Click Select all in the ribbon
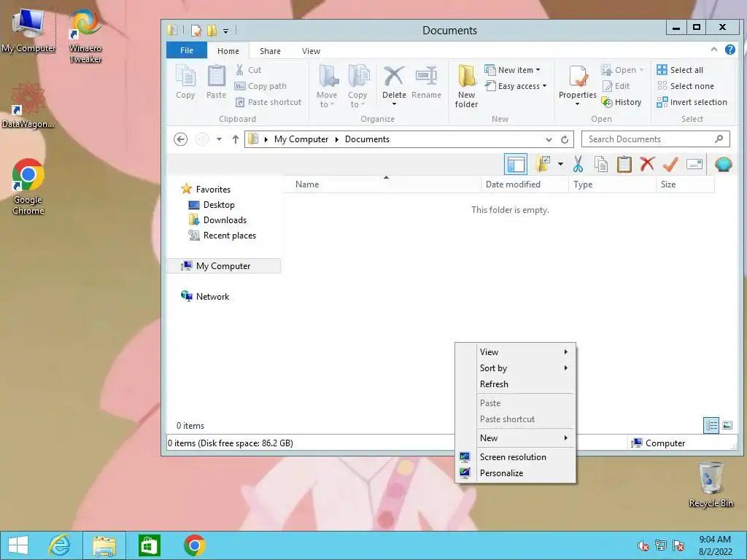The width and height of the screenshot is (747, 560). 680,70
